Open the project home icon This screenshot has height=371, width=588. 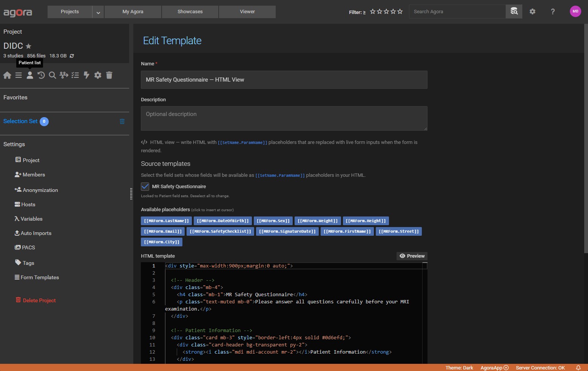(7, 75)
